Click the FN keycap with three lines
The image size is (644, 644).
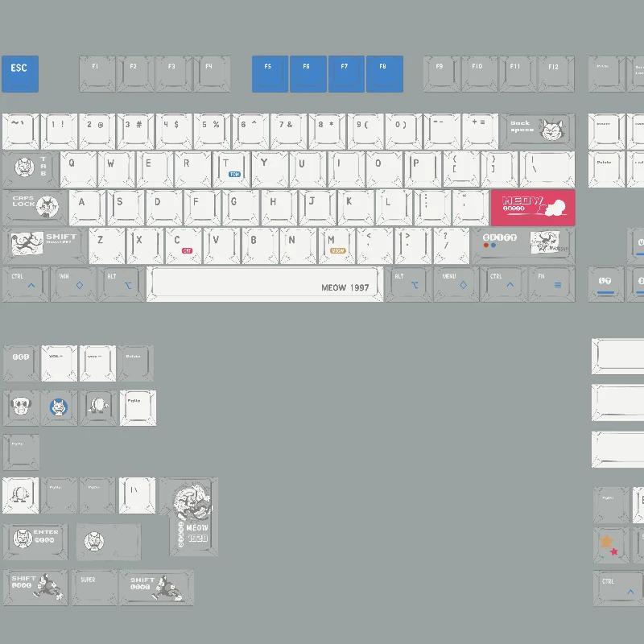click(551, 284)
